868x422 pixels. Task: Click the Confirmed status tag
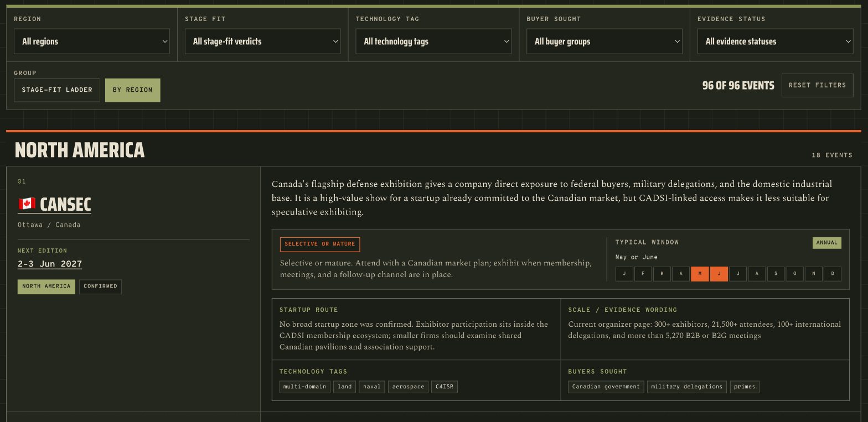point(100,286)
